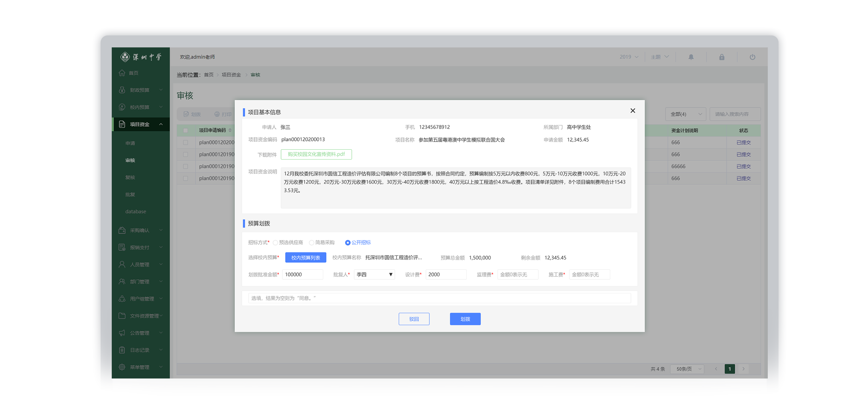868x400 pixels.
Task: Expand the 采购确认 sidebar menu
Action: (141, 230)
